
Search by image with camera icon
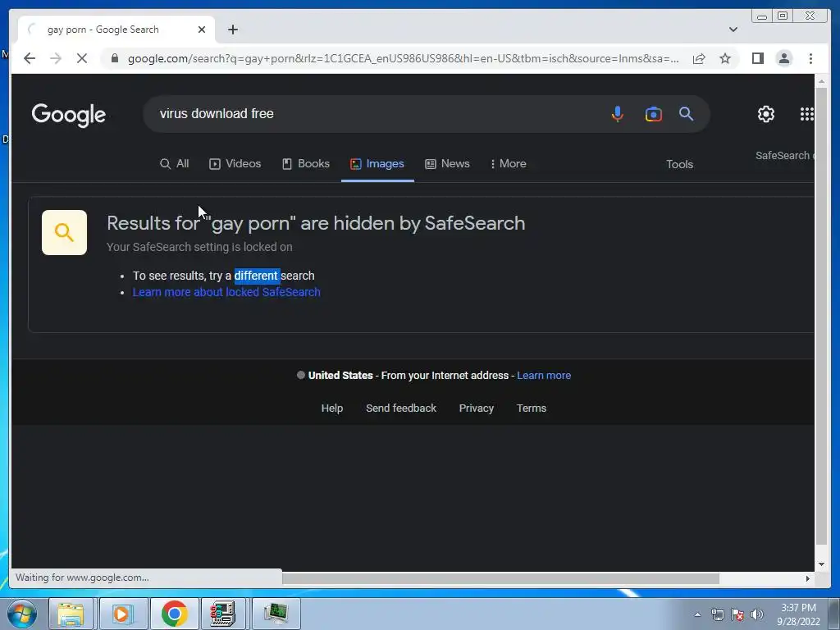(653, 114)
